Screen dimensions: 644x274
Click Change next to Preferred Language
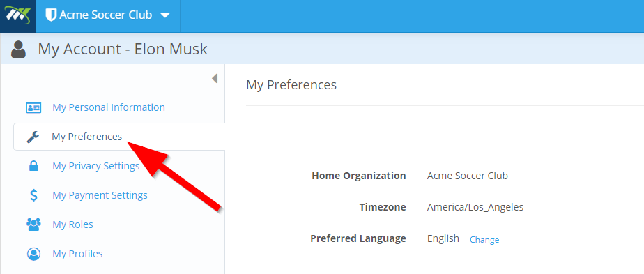[484, 240]
